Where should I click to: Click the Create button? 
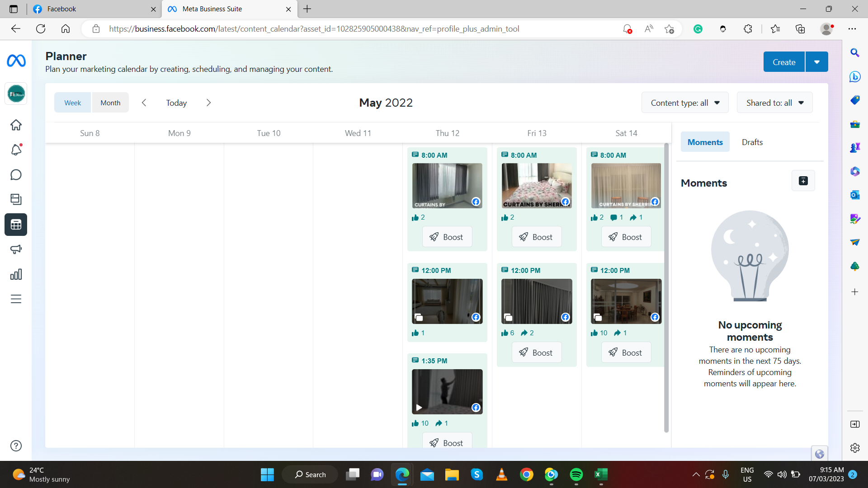coord(784,62)
